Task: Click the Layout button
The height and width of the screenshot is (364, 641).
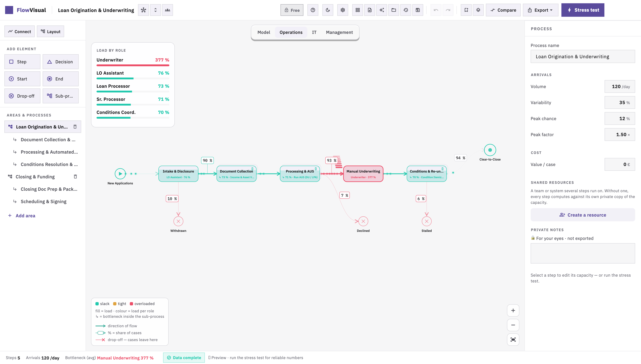Action: 50,31
